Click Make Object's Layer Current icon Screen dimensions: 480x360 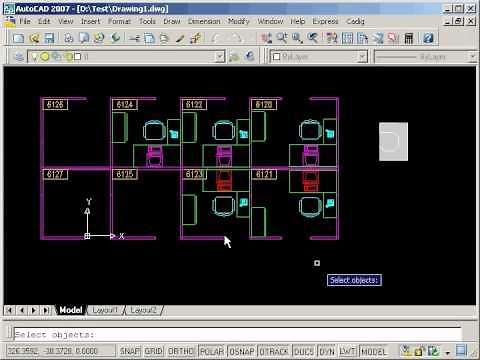coord(234,57)
